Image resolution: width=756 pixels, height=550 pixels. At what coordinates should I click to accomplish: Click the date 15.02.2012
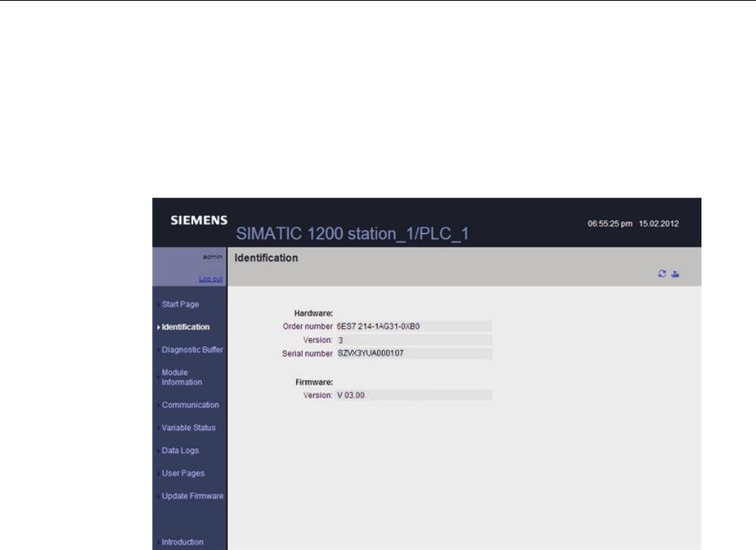tap(658, 223)
